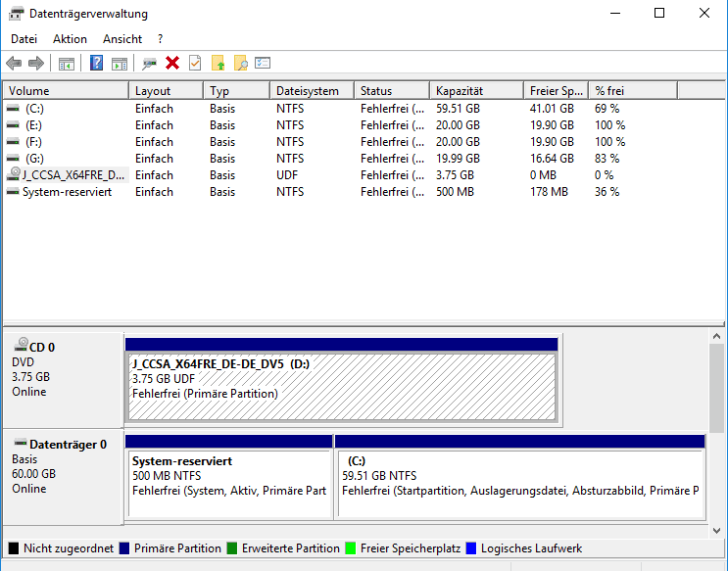Select the Datenträger 0 Basis disk label
728x571 pixels.
63,478
